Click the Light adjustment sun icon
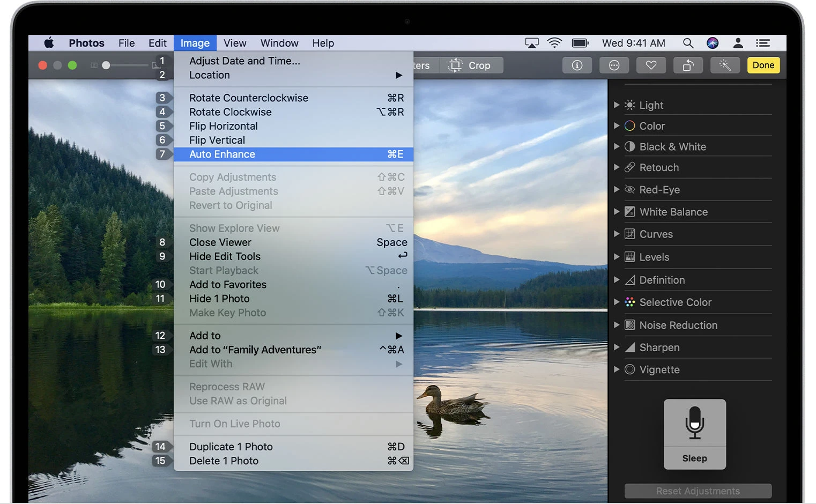This screenshot has height=504, width=816. coord(630,105)
